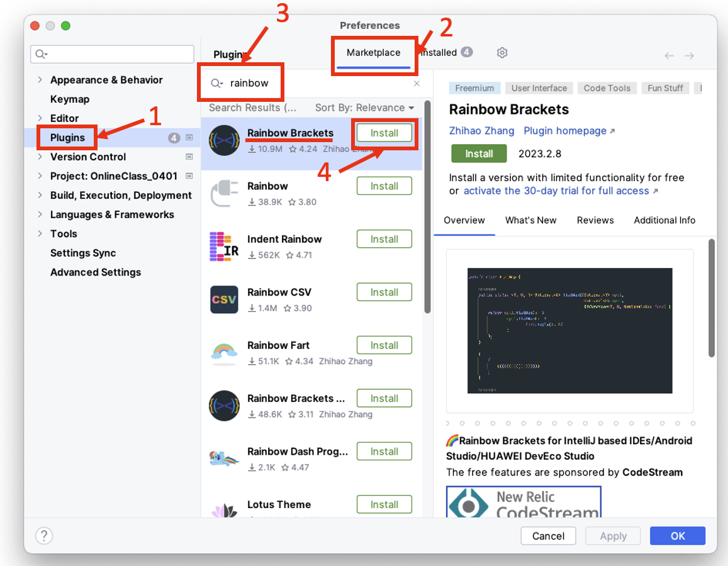Click the Freemium tag
728x566 pixels.
(474, 88)
